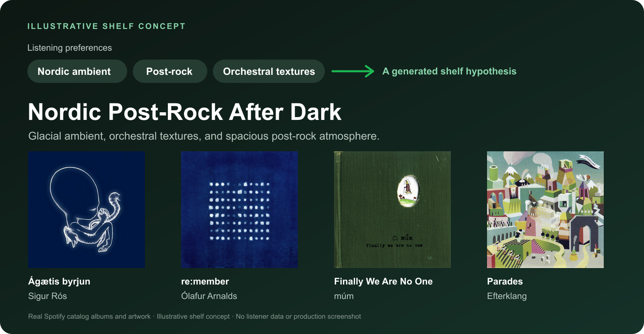Open the Parades album artwork
Image resolution: width=644 pixels, height=334 pixels.
pos(545,210)
